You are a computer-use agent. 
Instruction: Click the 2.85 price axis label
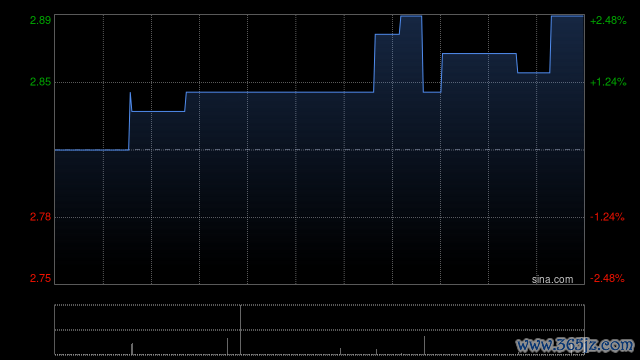40,82
